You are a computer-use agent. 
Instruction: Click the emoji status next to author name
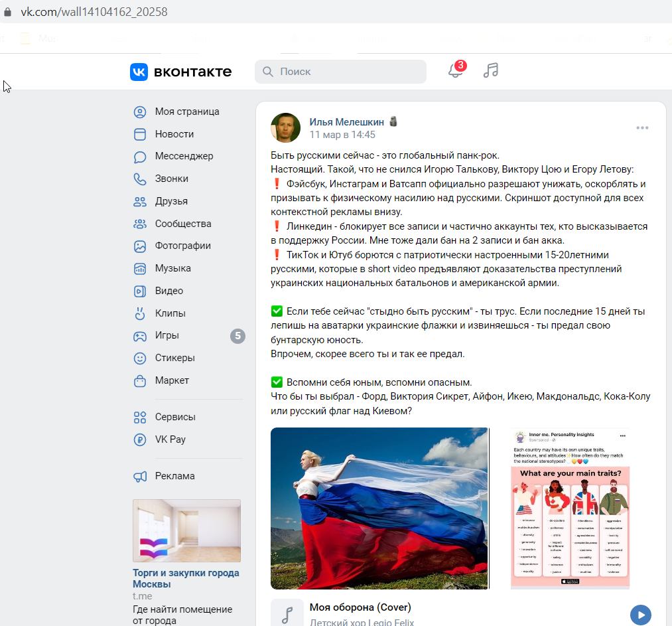393,121
